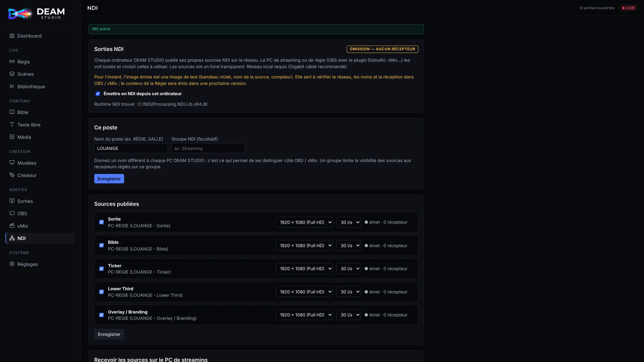Open resolution dropdown for Lower Third
The width and height of the screenshot is (644, 362).
pos(304,292)
